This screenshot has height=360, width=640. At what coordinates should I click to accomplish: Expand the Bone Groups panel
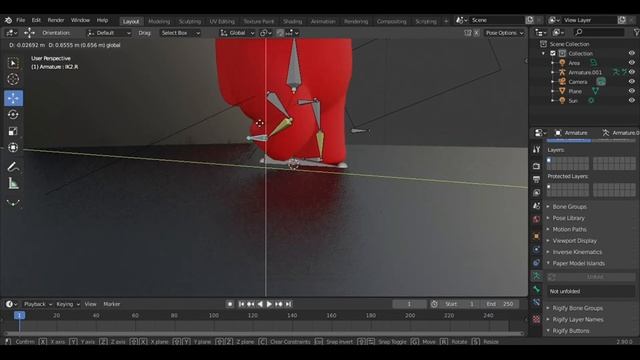pyautogui.click(x=569, y=207)
